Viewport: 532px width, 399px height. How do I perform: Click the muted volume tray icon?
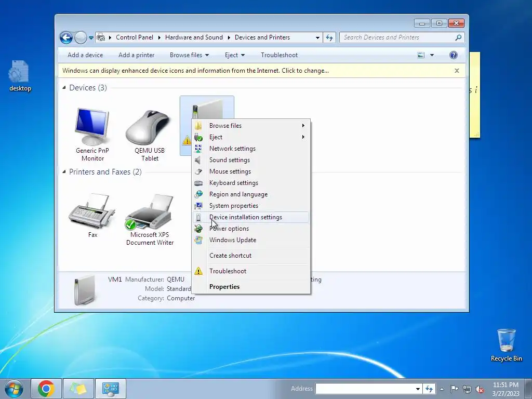[480, 389]
